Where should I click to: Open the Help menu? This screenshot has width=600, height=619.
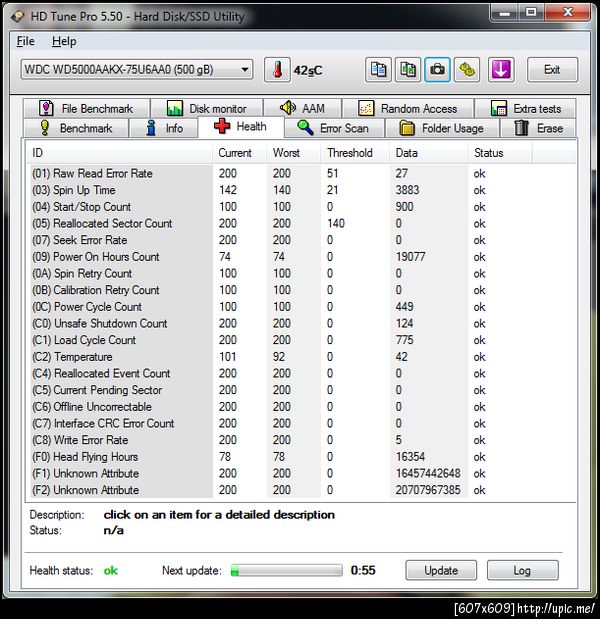[x=64, y=41]
